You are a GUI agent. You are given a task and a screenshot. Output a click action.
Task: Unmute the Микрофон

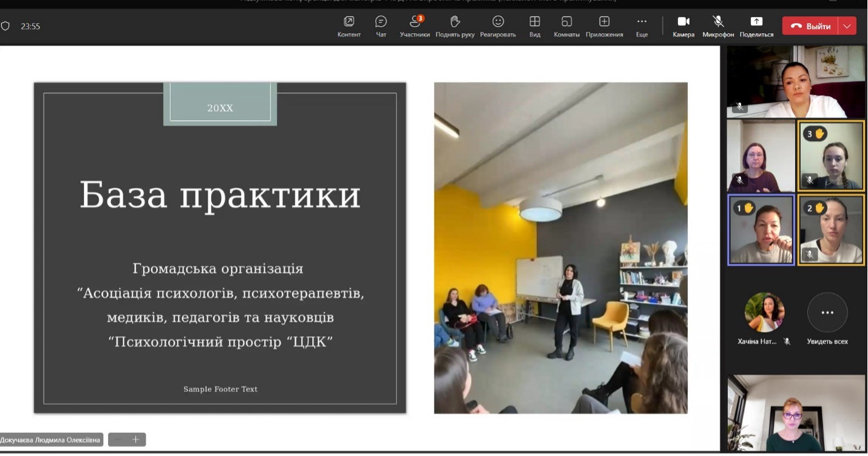[x=718, y=26]
